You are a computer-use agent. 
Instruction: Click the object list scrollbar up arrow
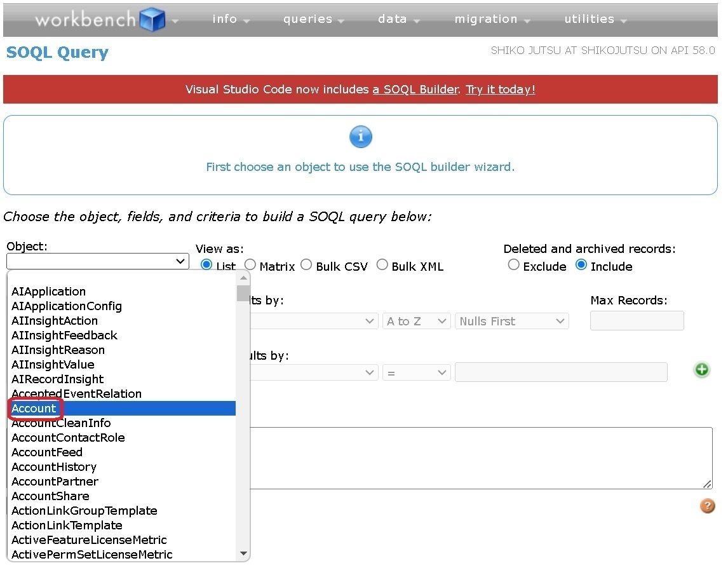pyautogui.click(x=243, y=278)
